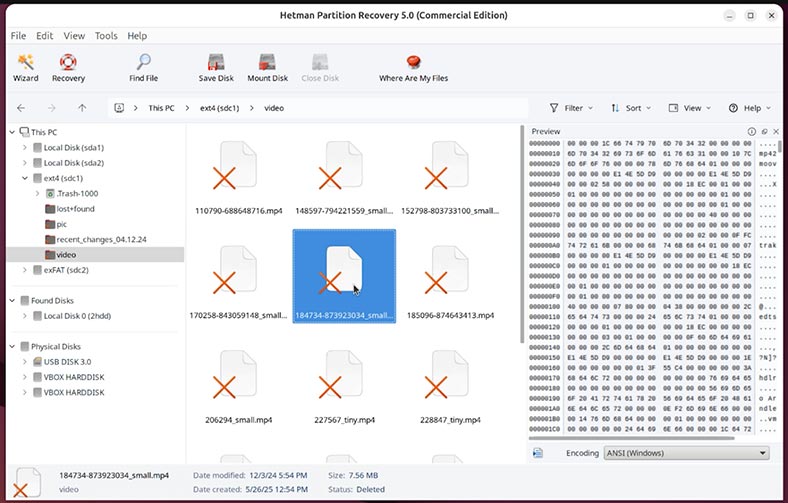Image resolution: width=788 pixels, height=503 pixels.
Task: Click the hex preview vertical scrollbar
Action: click(x=780, y=147)
